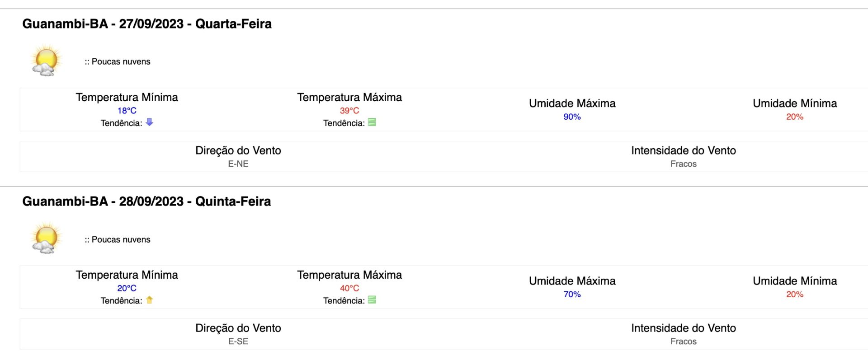Image resolution: width=868 pixels, height=360 pixels.
Task: Click the green stable tendency icon beside 39°C
Action: point(372,122)
